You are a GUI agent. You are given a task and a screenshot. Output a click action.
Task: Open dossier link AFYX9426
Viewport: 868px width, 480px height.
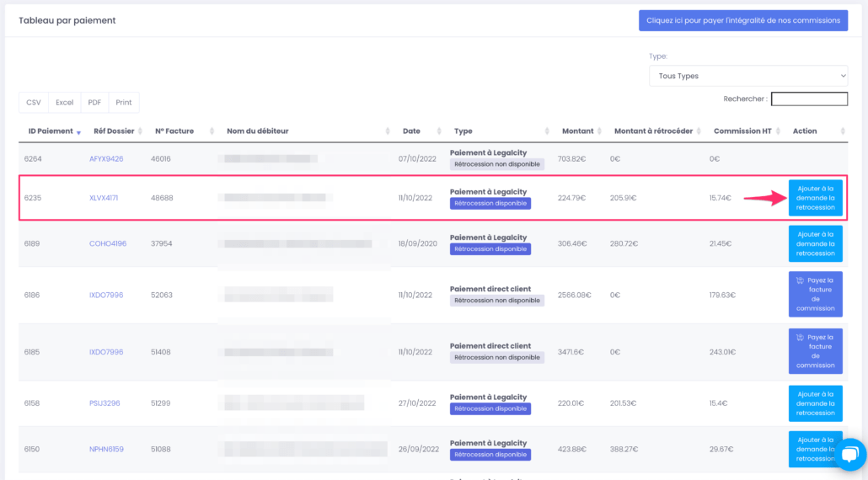(x=106, y=158)
